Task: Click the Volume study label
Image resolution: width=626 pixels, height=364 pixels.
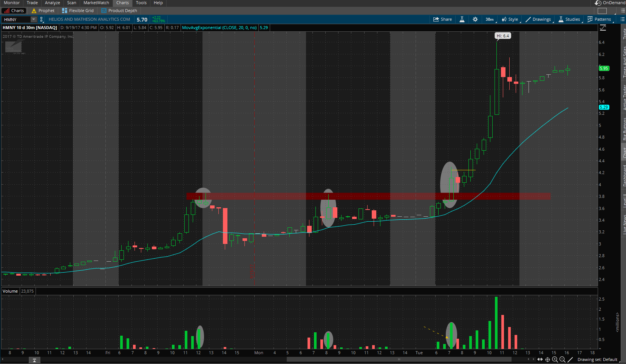Action: pyautogui.click(x=10, y=291)
